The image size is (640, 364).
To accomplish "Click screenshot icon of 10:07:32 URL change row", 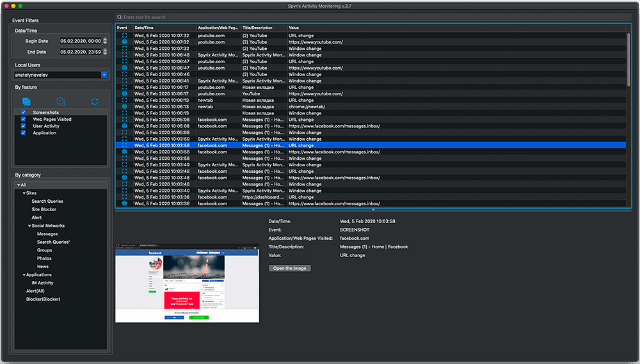I will [x=124, y=35].
